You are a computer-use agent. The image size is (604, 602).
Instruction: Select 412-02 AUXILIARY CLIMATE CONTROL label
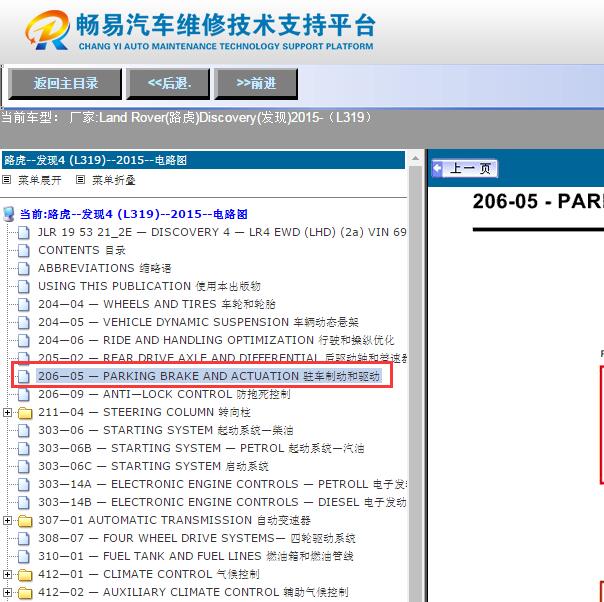tap(193, 592)
